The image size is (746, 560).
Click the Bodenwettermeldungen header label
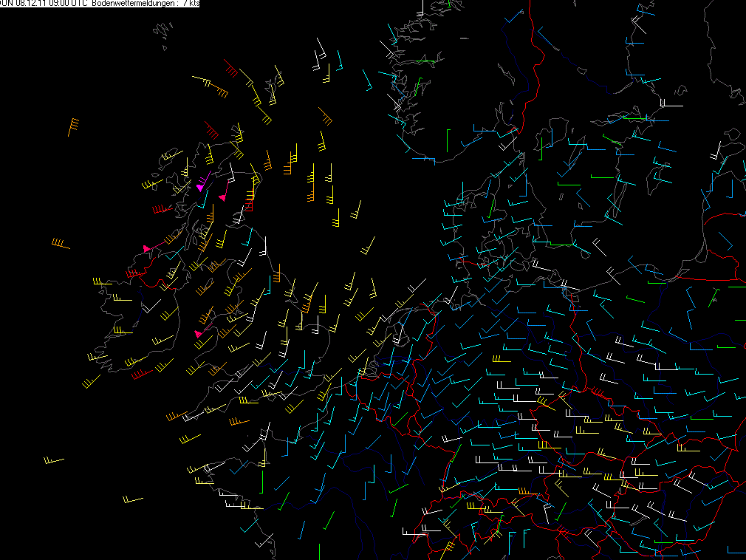tap(133, 4)
